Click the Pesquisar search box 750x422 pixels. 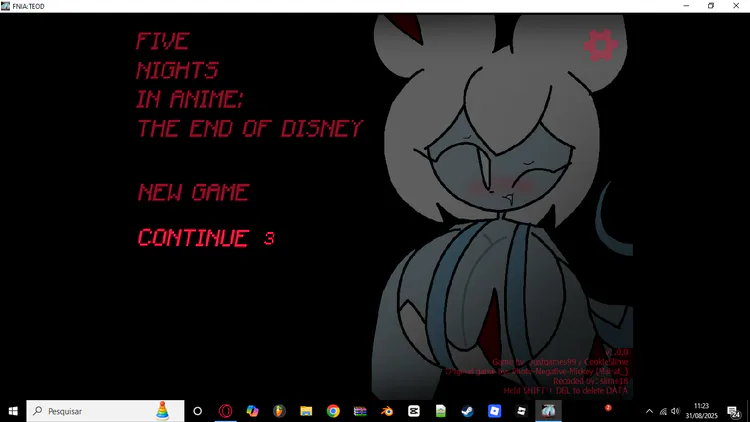[x=105, y=411]
